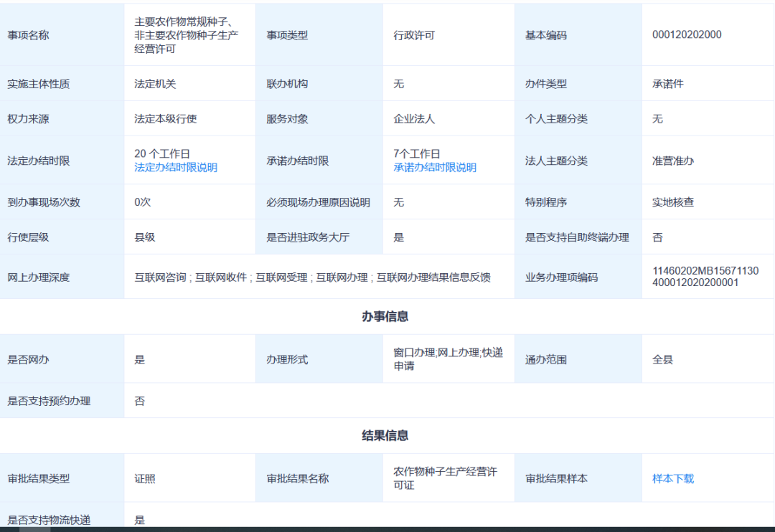Click the 业务办理项编码 label
775x532 pixels.
(561, 277)
